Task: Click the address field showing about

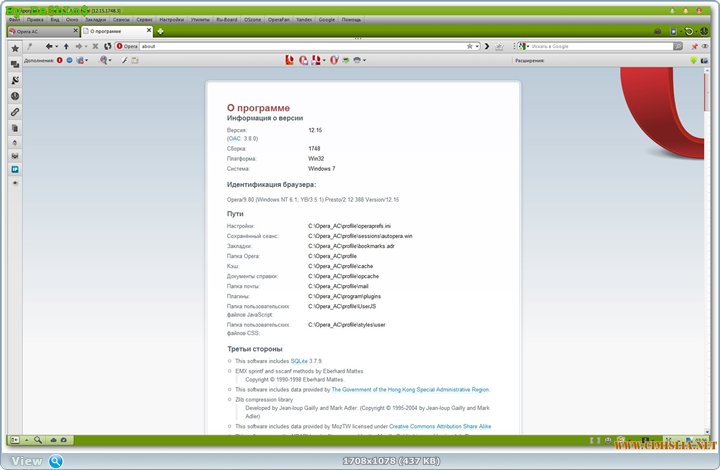Action: (300, 46)
